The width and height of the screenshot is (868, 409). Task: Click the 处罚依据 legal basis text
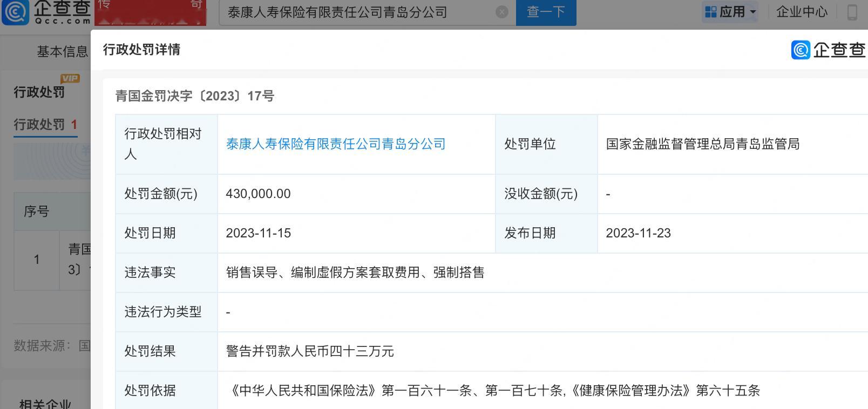(493, 391)
